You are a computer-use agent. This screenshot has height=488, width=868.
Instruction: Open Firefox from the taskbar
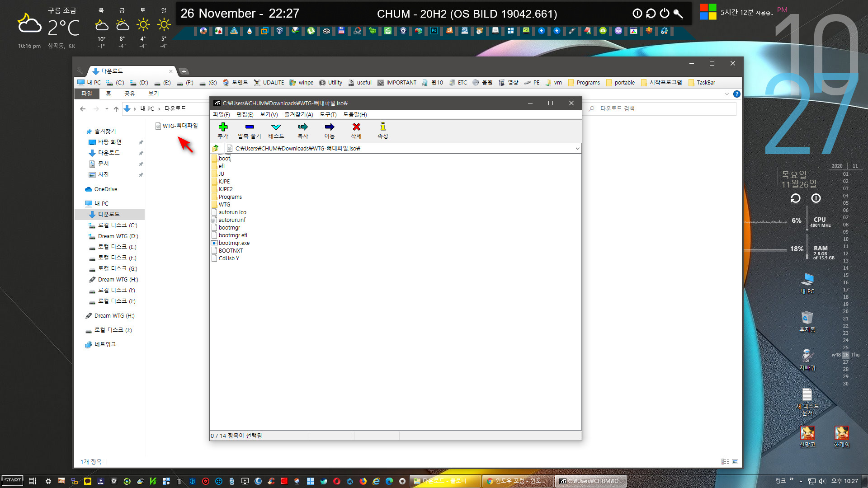click(x=363, y=481)
